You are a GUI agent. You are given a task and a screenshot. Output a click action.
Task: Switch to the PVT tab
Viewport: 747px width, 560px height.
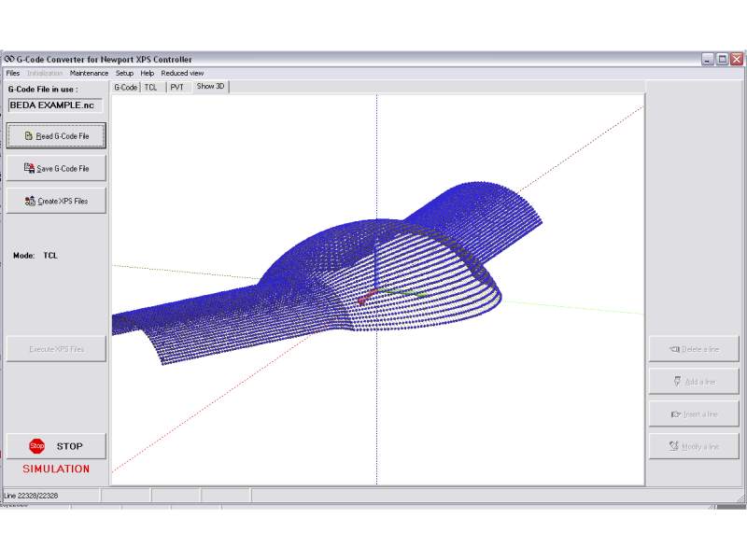pyautogui.click(x=176, y=87)
